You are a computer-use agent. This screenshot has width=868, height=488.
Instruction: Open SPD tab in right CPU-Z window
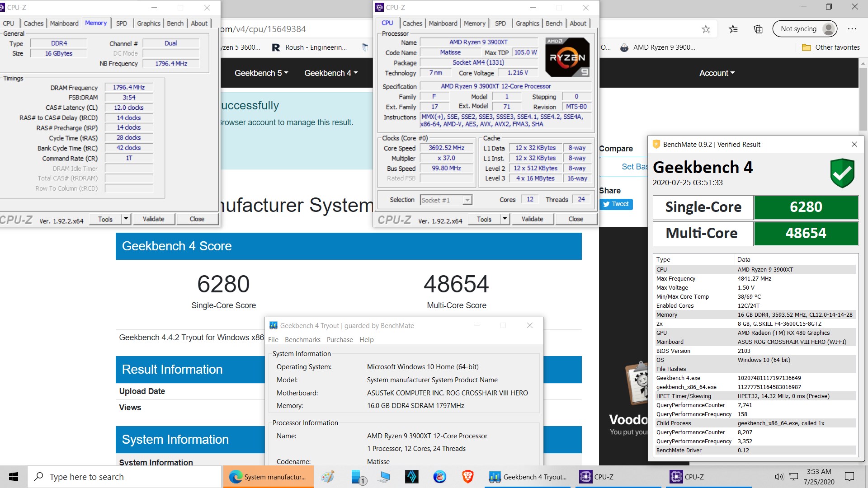[500, 23]
